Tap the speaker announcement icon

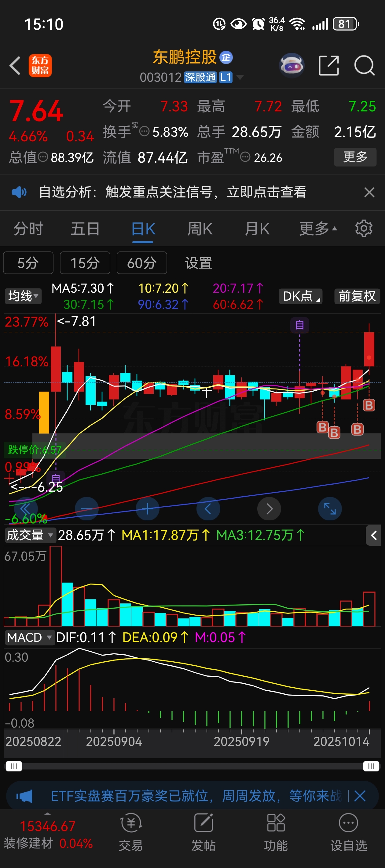[x=19, y=192]
